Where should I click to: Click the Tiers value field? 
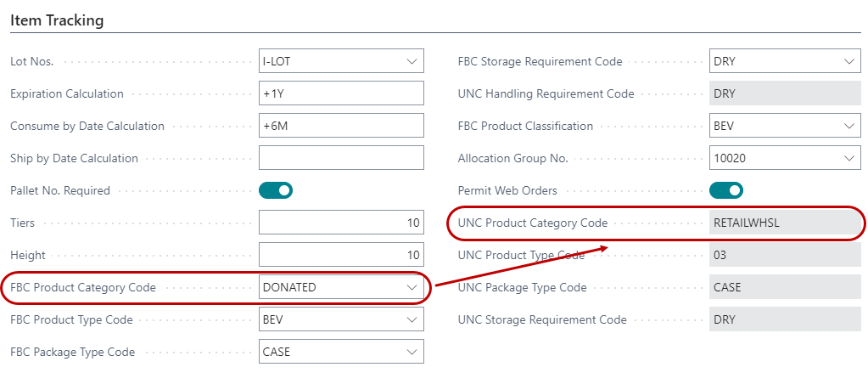pos(340,223)
